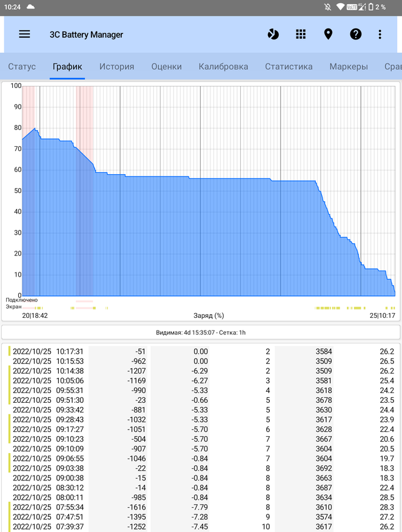Select the 10:15:53 history row
Image resolution: width=402 pixels, height=532 pixels.
pos(201,361)
